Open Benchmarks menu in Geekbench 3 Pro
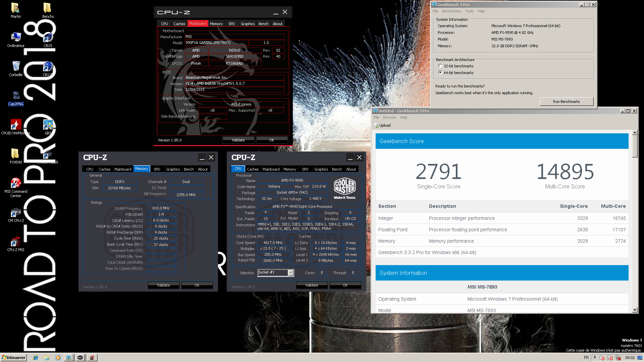The height and width of the screenshot is (362, 644). coord(451,11)
